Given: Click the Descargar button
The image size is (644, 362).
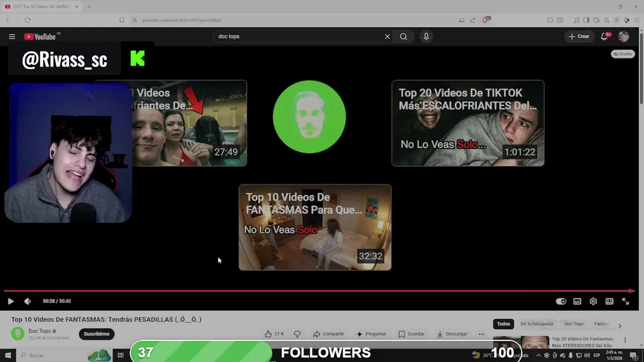Looking at the screenshot, I should click(452, 334).
